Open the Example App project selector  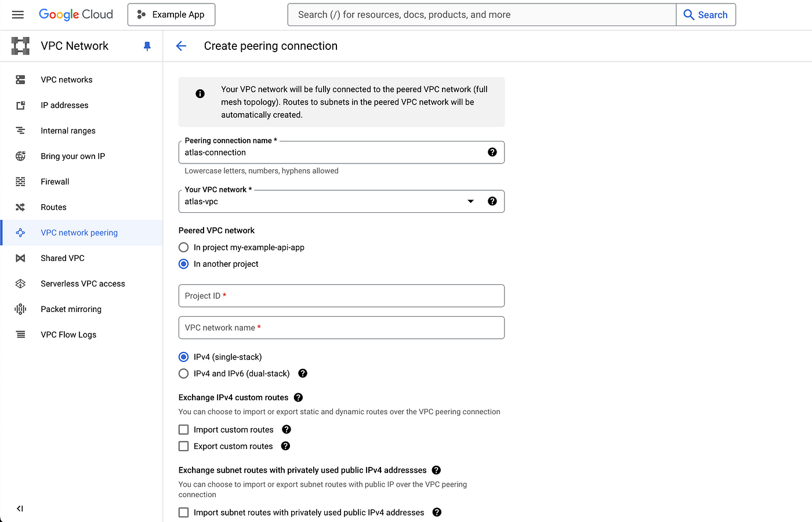171,14
